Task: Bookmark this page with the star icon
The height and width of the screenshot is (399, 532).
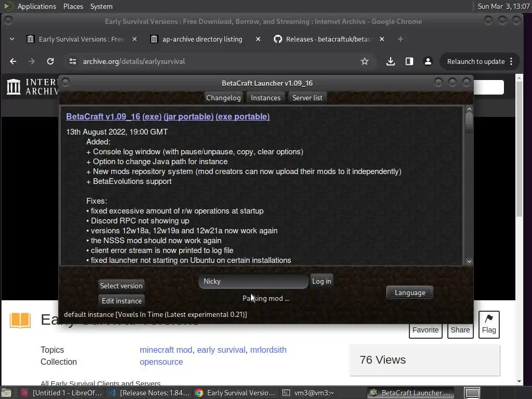Action: (364, 61)
